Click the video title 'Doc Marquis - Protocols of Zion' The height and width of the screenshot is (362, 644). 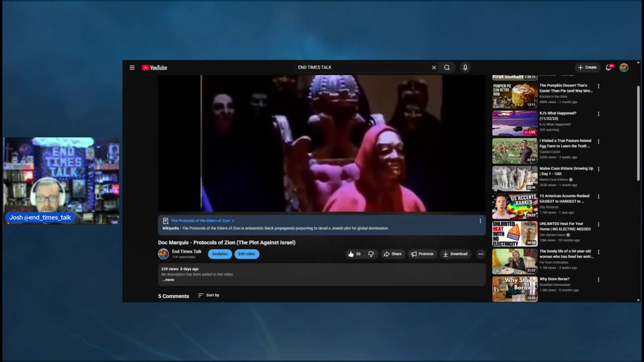click(x=227, y=242)
